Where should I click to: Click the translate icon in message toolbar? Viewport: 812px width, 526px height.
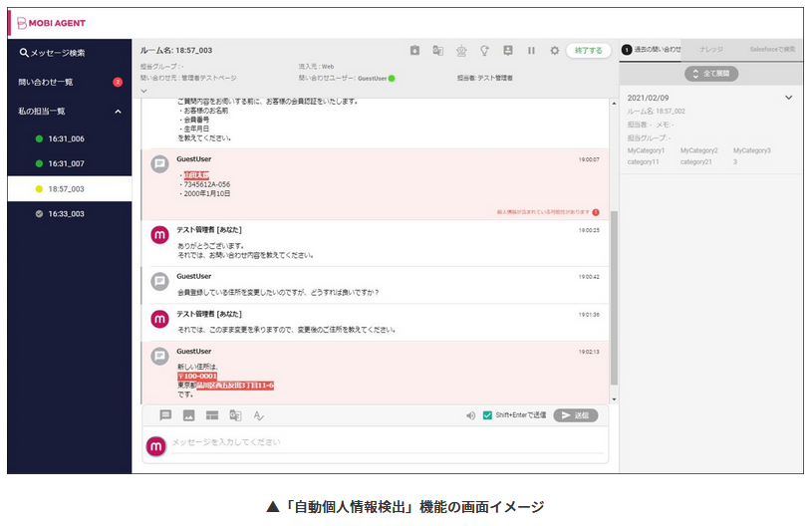[x=235, y=415]
